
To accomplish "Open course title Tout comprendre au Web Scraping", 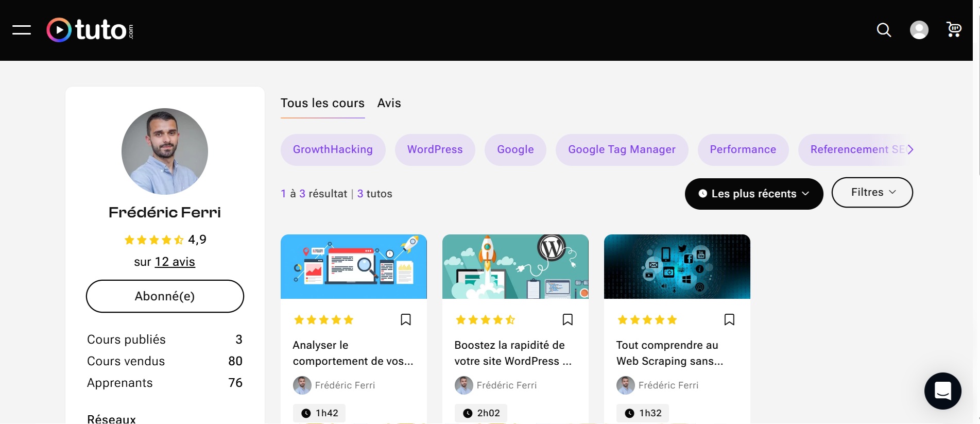I will [x=669, y=353].
